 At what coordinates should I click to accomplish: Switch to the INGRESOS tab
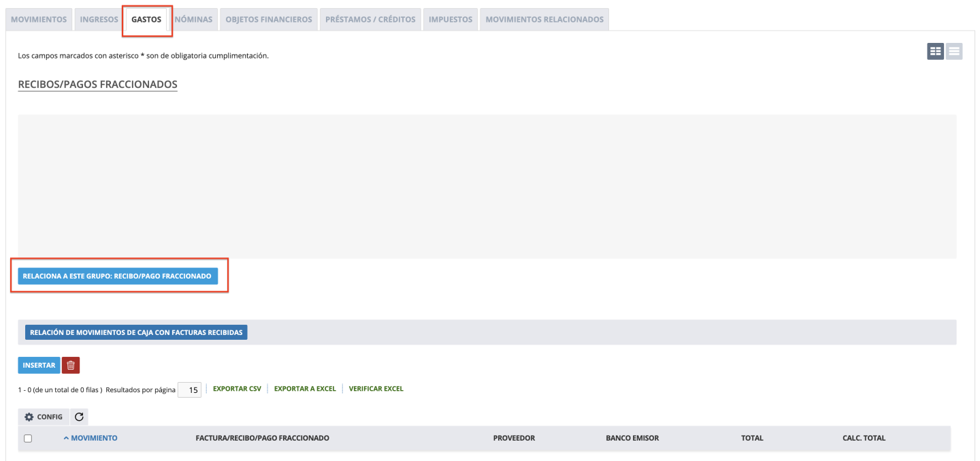[x=99, y=20]
